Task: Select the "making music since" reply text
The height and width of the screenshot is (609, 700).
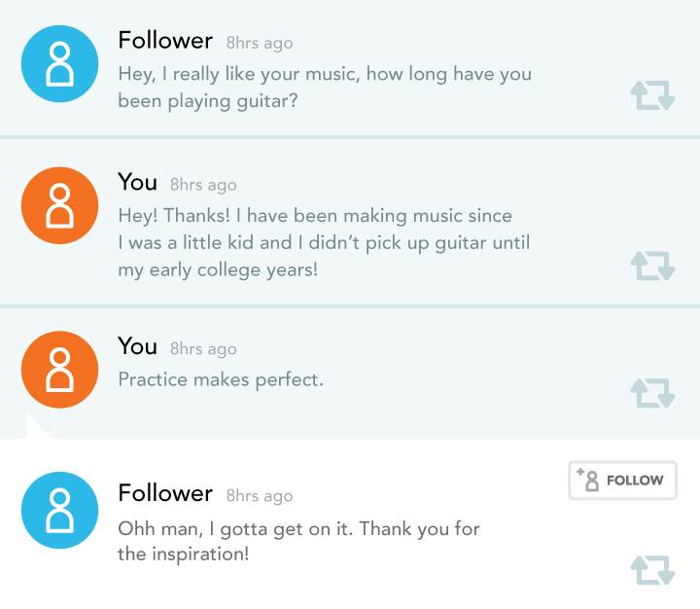Action: [324, 242]
